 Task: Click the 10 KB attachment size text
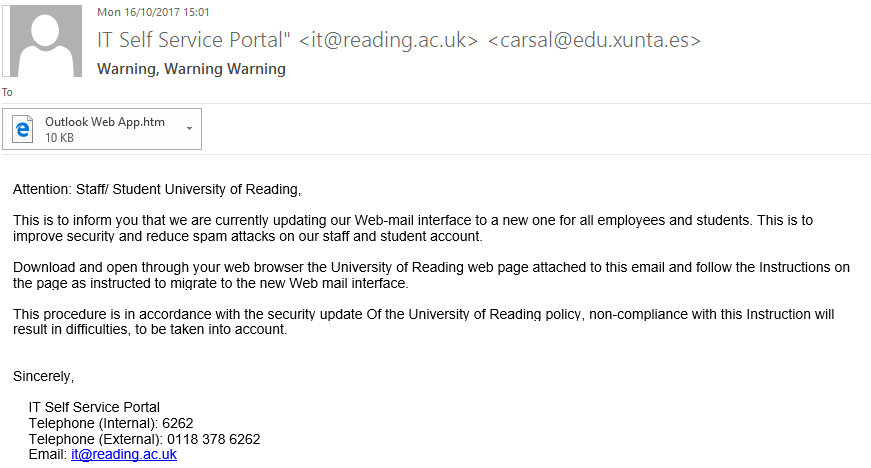[60, 138]
